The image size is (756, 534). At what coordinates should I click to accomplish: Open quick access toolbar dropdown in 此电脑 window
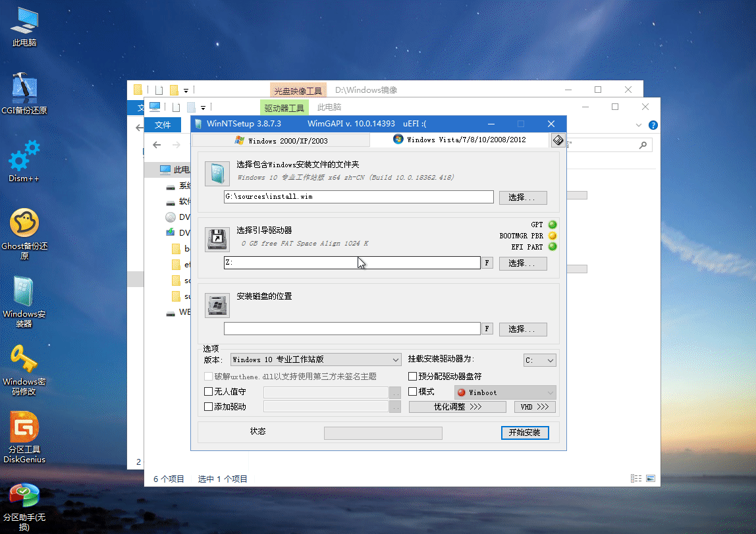coord(203,107)
